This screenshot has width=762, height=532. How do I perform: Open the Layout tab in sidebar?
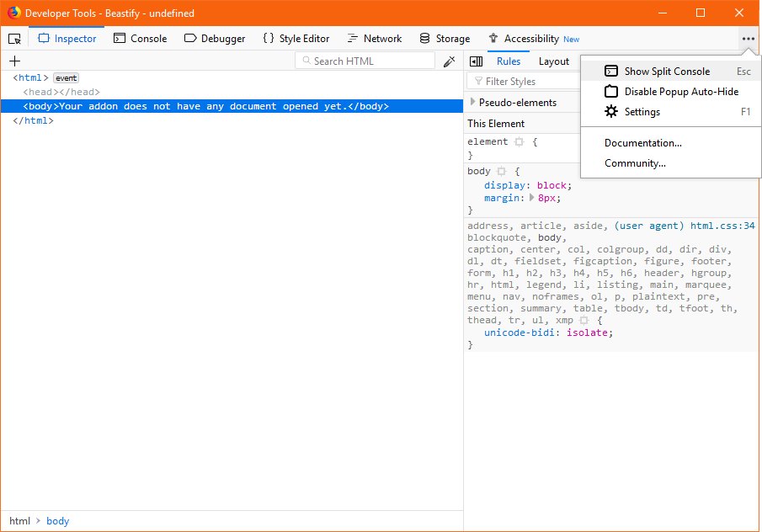coord(554,61)
